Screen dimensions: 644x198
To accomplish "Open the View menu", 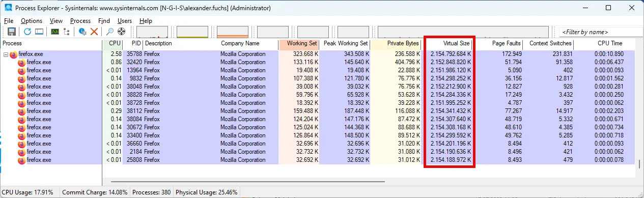I will point(57,21).
